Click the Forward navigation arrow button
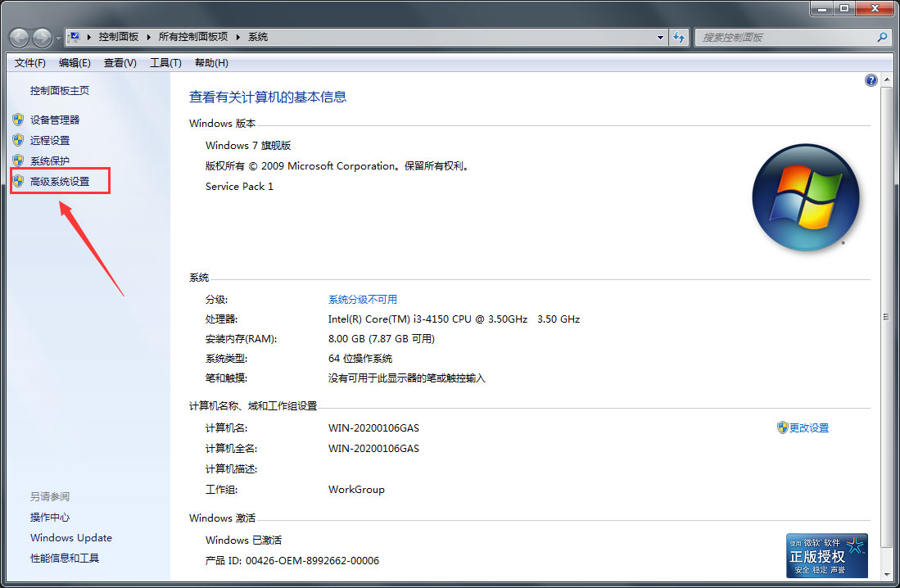 pos(42,38)
